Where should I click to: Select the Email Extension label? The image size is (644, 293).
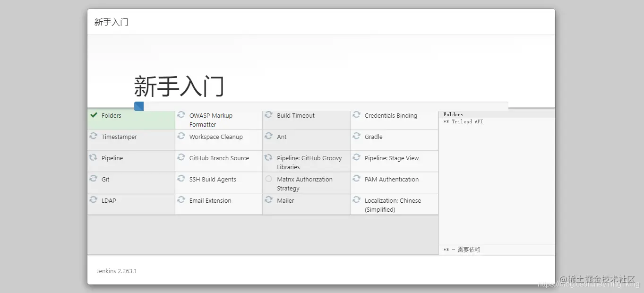click(210, 200)
